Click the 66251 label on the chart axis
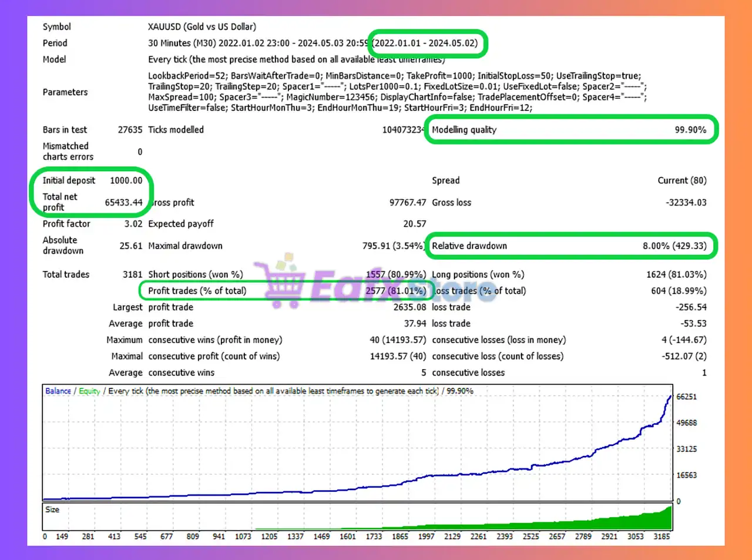The image size is (752, 560). click(686, 397)
